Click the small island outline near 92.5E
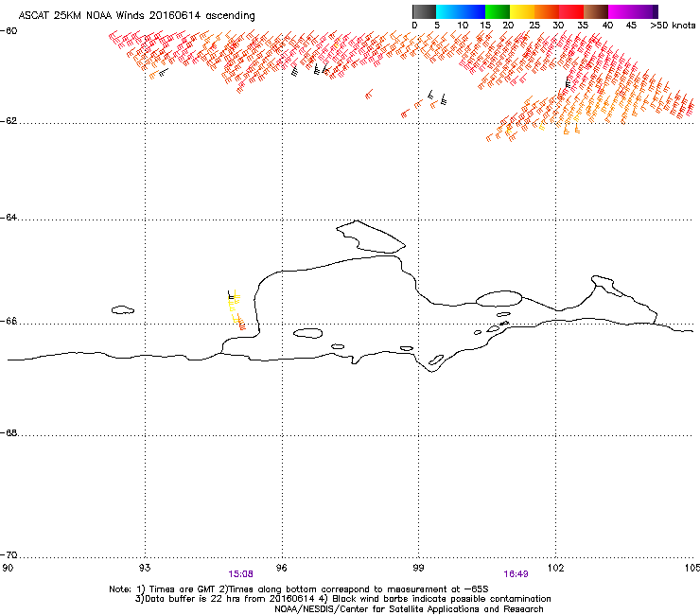The image size is (700, 615). pos(123,309)
